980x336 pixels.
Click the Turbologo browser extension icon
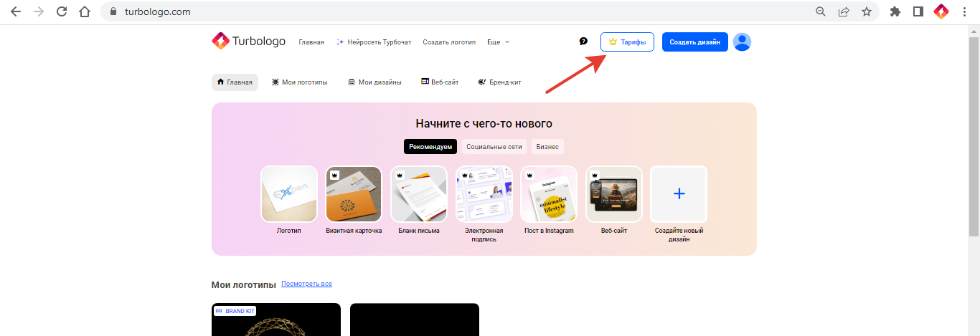[x=941, y=11]
